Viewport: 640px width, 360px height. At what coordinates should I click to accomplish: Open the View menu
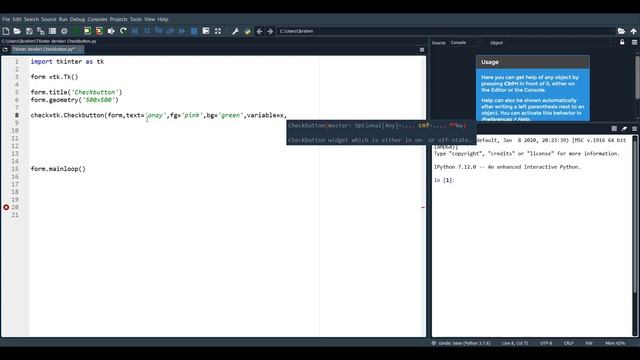149,19
